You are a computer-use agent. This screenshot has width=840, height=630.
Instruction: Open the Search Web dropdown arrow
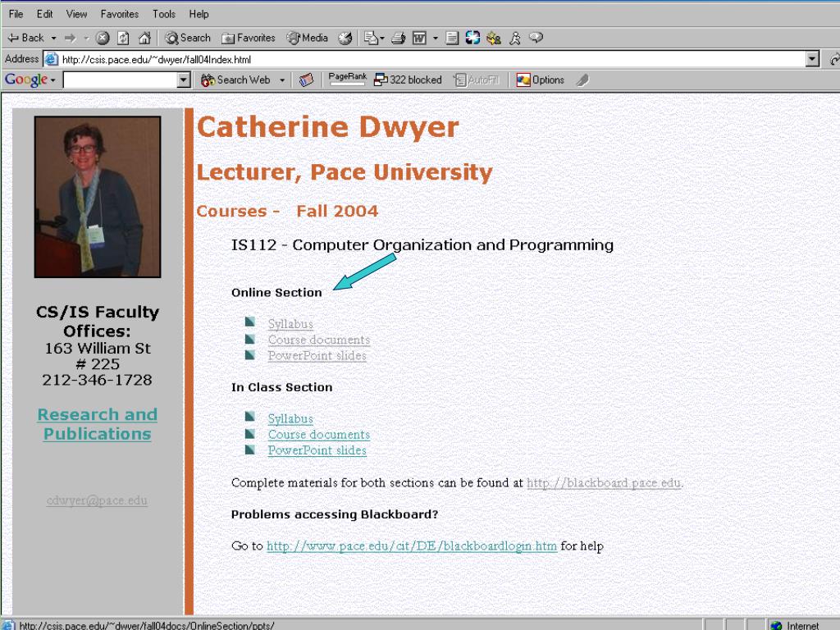pyautogui.click(x=282, y=80)
